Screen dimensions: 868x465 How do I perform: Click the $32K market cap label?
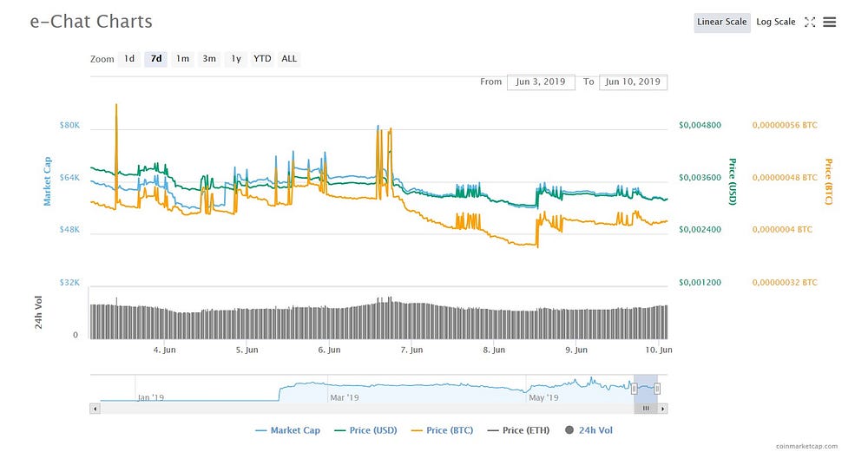[69, 282]
